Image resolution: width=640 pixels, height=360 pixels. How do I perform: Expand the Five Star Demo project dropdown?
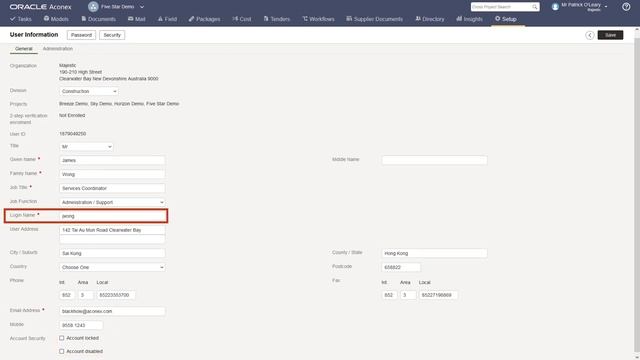(142, 7)
